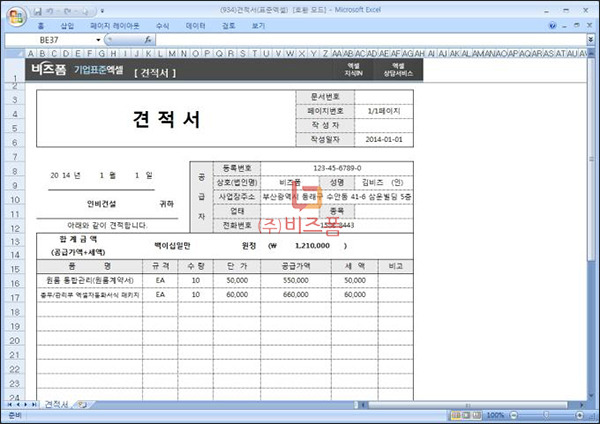This screenshot has height=424, width=600.
Task: Click the zoom slider handle
Action: (x=546, y=415)
